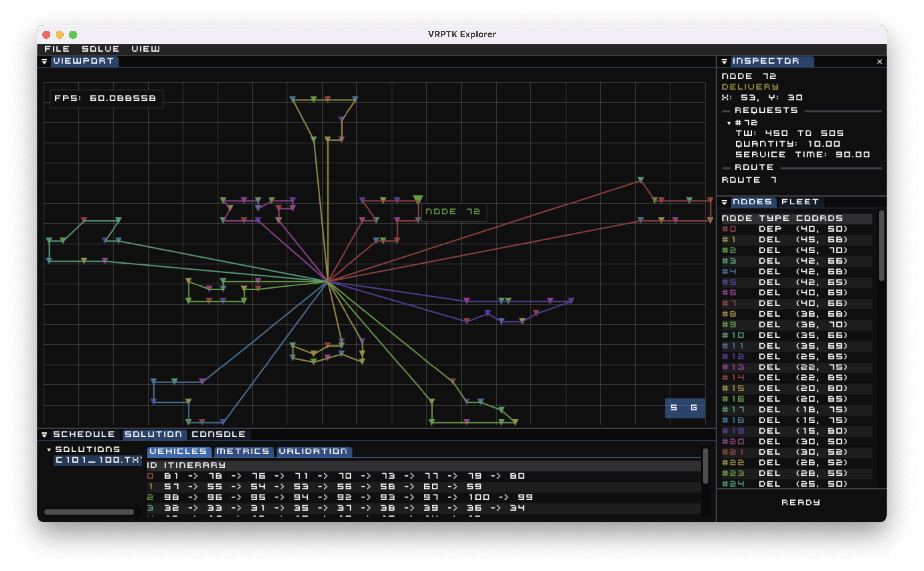Switch to the Metrics tab
This screenshot has height=571, width=924.
243,452
